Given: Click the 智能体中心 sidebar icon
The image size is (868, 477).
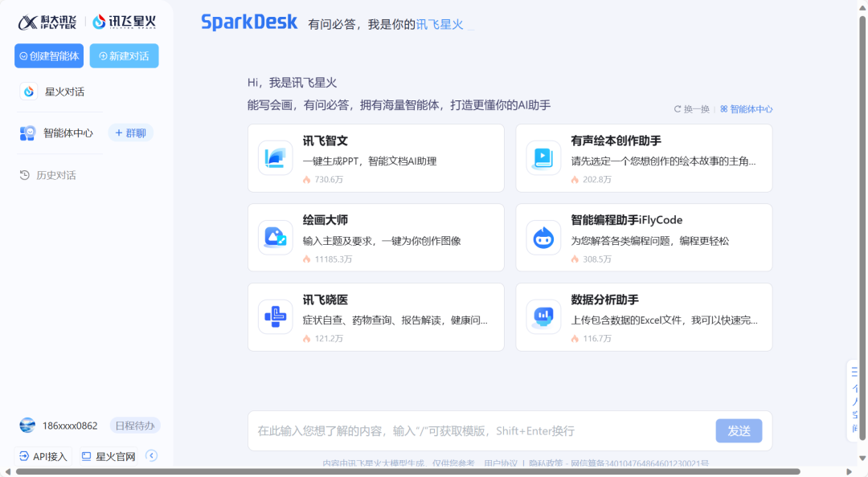Looking at the screenshot, I should pos(27,132).
